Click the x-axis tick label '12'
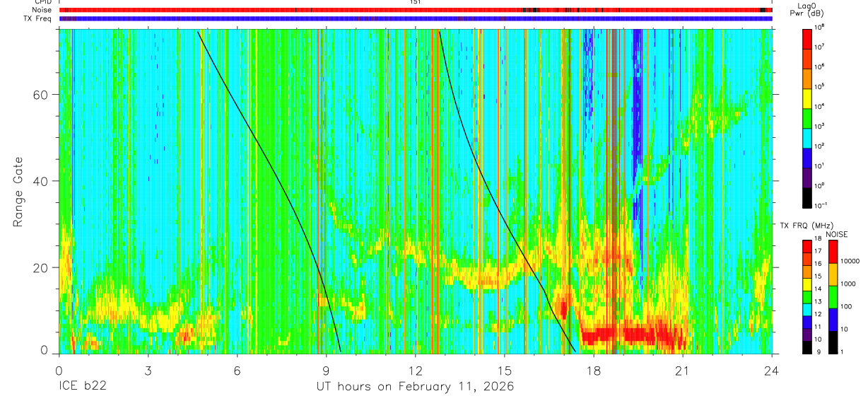The height and width of the screenshot is (401, 868). pos(415,370)
